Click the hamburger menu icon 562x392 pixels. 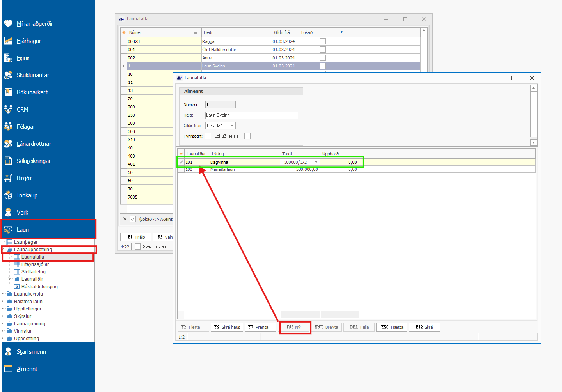[8, 6]
